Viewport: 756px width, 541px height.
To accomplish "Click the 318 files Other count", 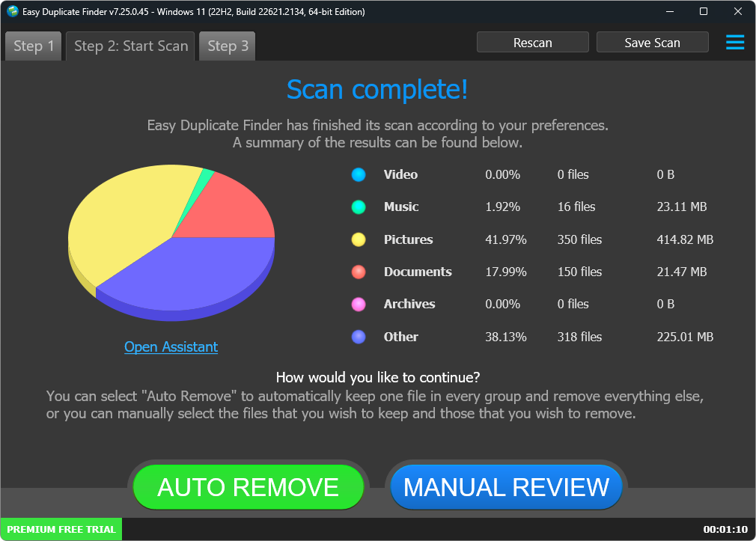I will [579, 337].
